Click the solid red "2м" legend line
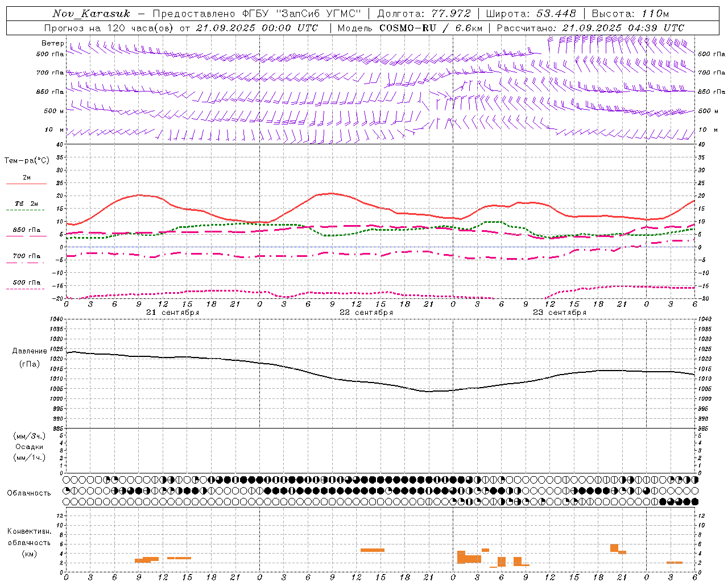This screenshot has height=582, width=728. pos(26,184)
